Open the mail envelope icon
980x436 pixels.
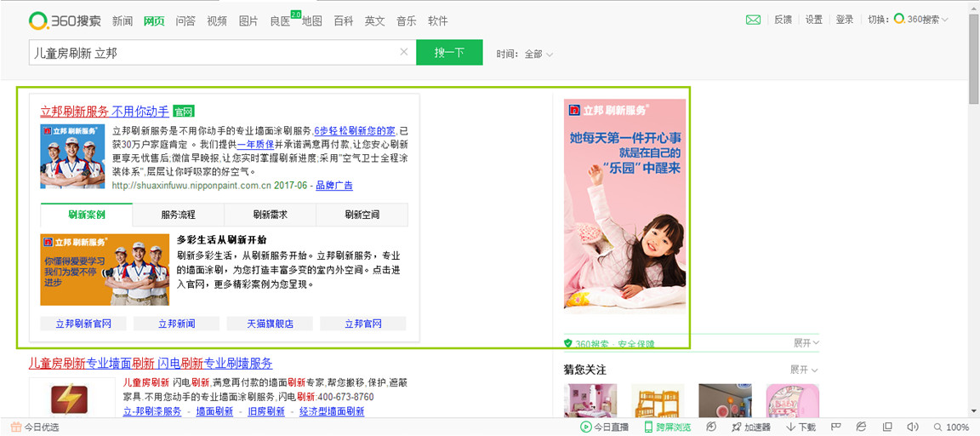click(753, 20)
